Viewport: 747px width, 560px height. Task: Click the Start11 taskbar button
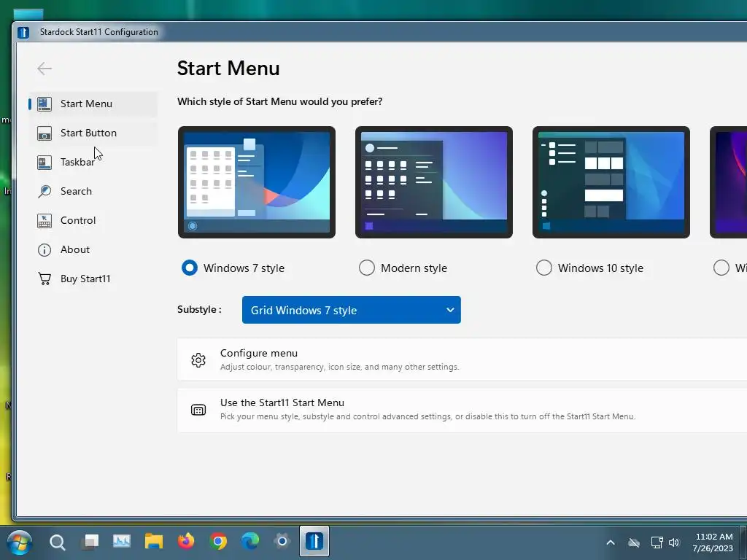click(x=314, y=542)
